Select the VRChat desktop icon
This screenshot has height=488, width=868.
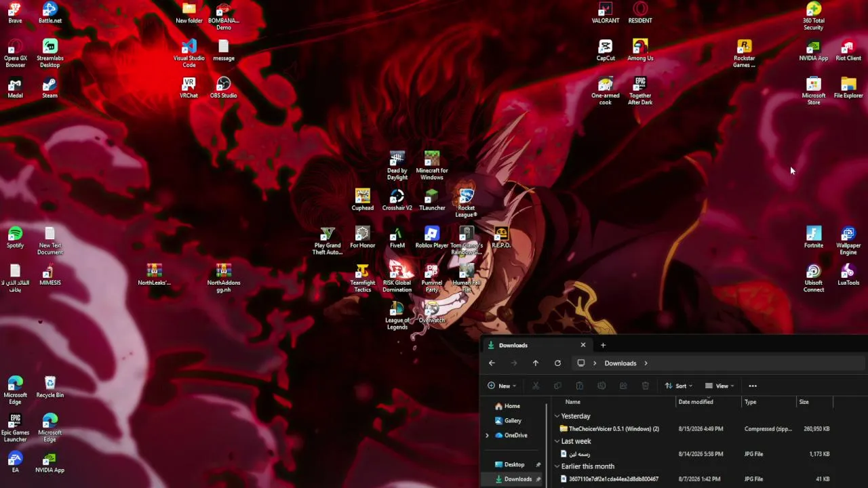tap(189, 87)
